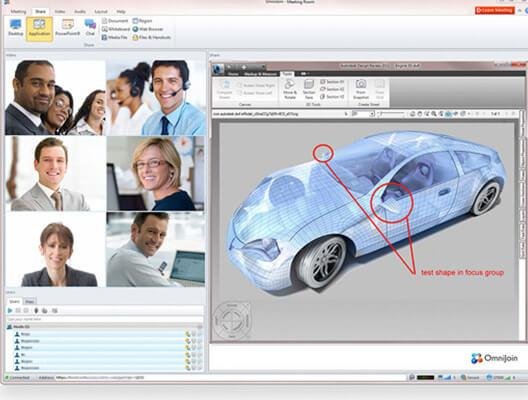
Task: Toggle microphone icon in users toolbar
Action: 36,310
